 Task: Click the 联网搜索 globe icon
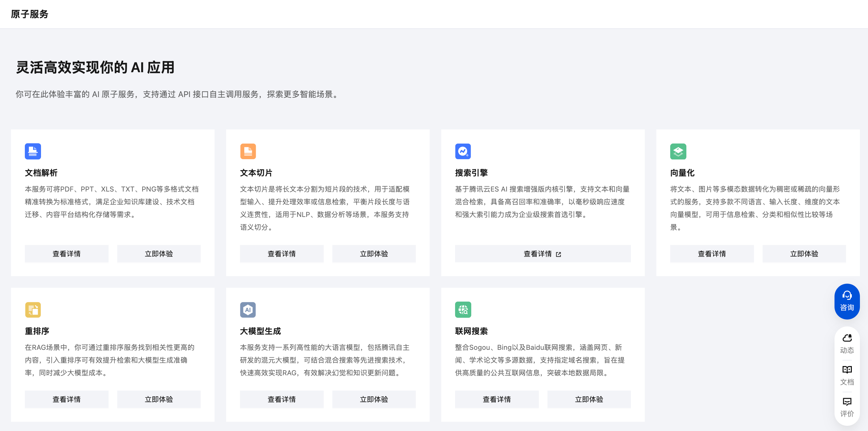point(463,309)
